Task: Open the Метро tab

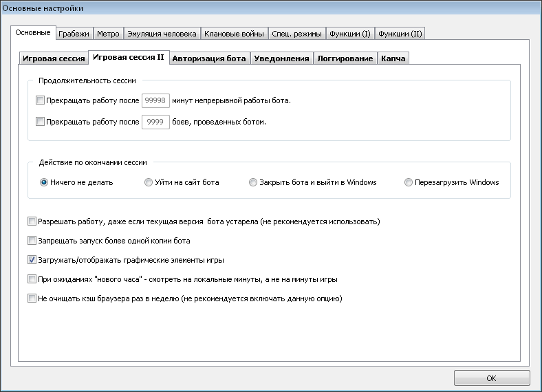Action: coord(108,34)
